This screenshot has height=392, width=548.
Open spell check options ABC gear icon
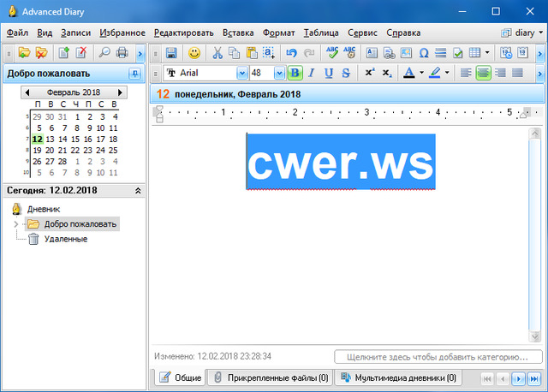(349, 53)
